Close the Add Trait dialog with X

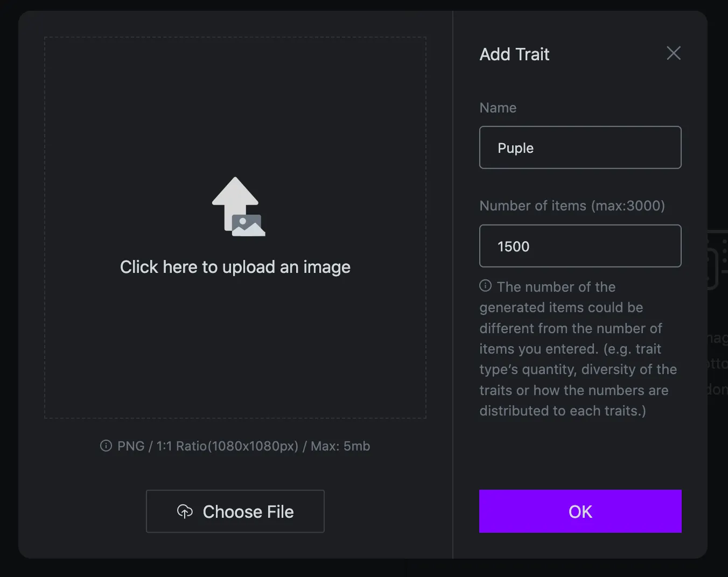pos(674,53)
